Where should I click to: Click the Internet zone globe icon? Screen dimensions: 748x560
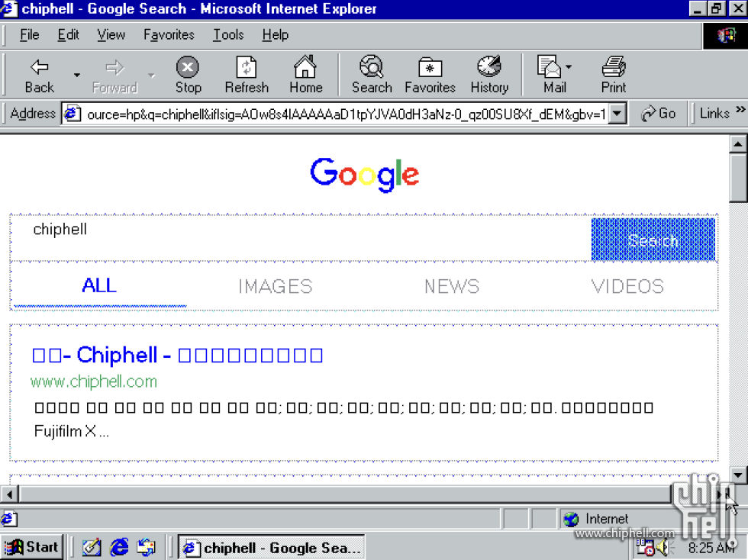571,519
